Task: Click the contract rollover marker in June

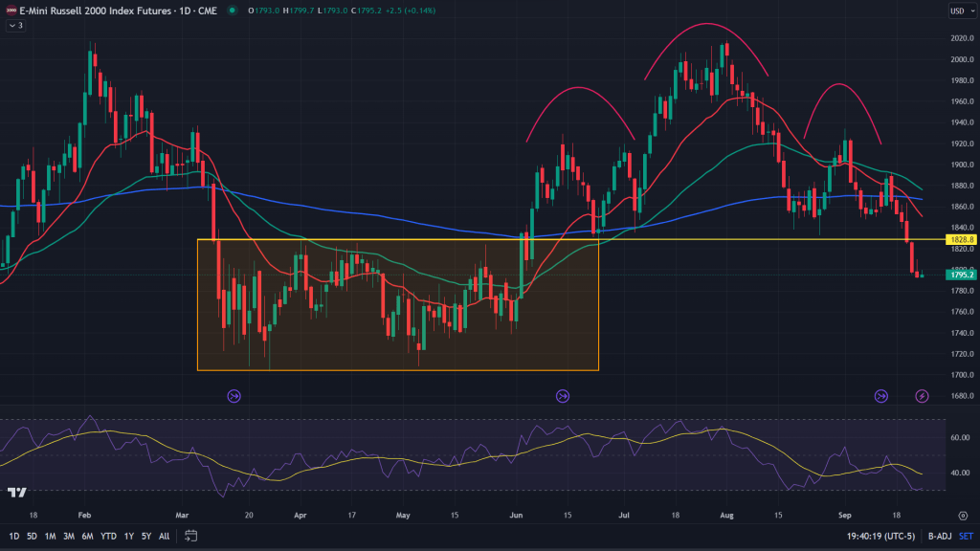Action: 563,395
